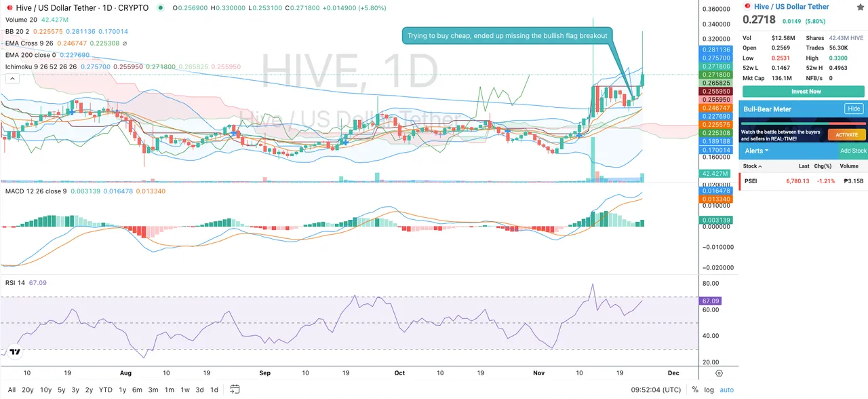Click the Hive logo in the quote panel
Viewport: 868px width, 399px height.
747,7
